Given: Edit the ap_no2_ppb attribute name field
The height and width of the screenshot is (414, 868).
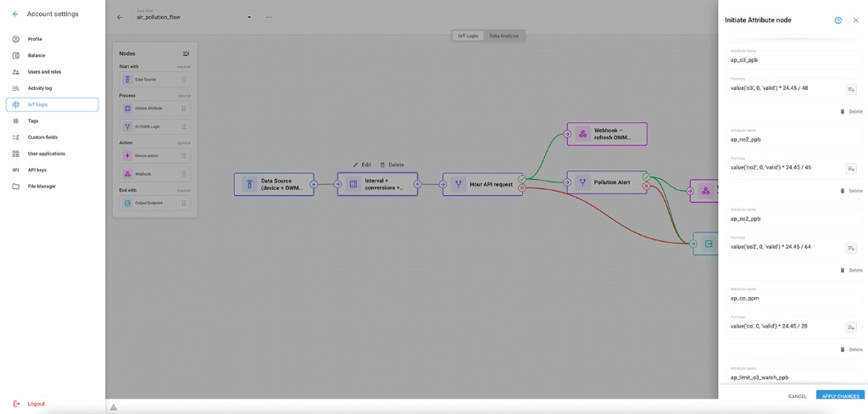Looking at the screenshot, I should point(793,139).
